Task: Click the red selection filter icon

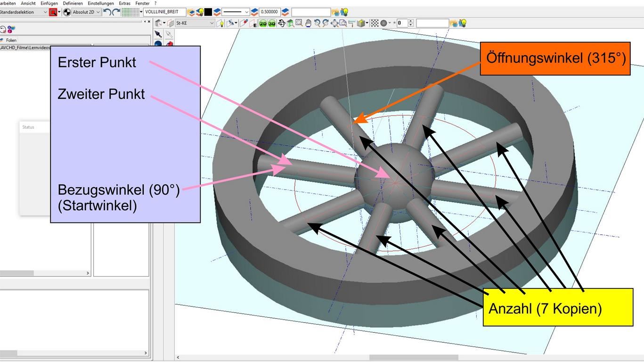Action: point(53,12)
